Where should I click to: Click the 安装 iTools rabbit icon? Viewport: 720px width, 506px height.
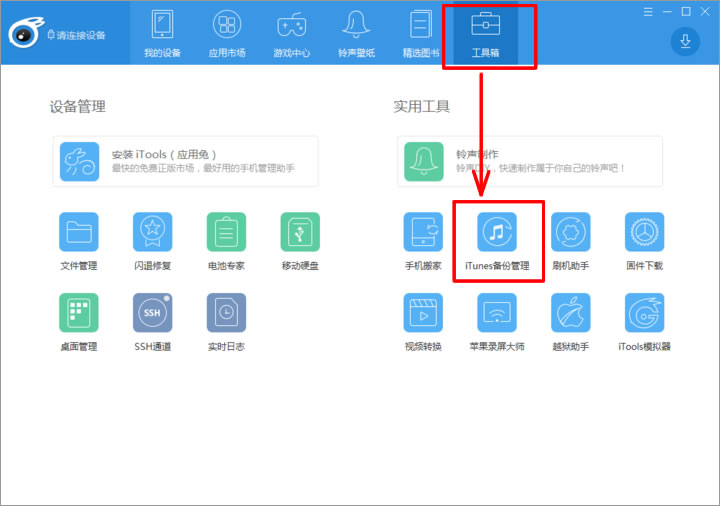pyautogui.click(x=79, y=162)
